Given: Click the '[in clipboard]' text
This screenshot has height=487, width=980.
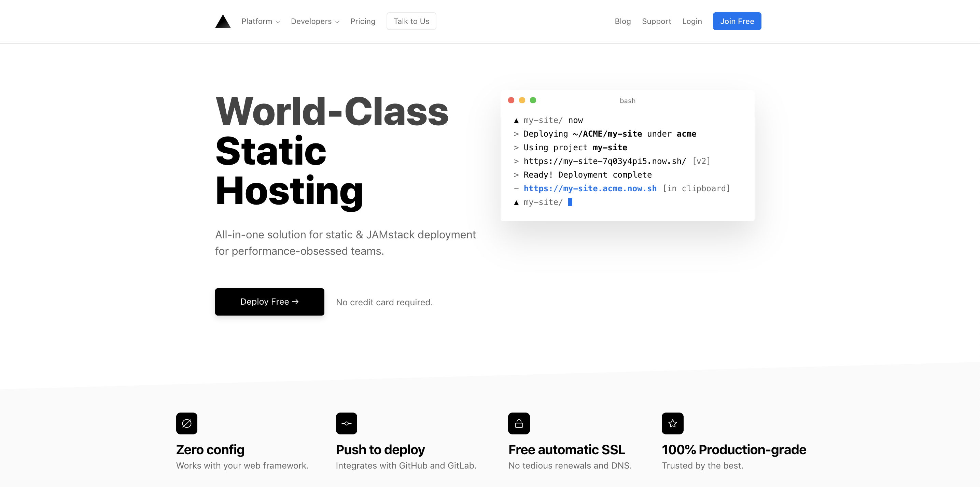Looking at the screenshot, I should tap(696, 188).
